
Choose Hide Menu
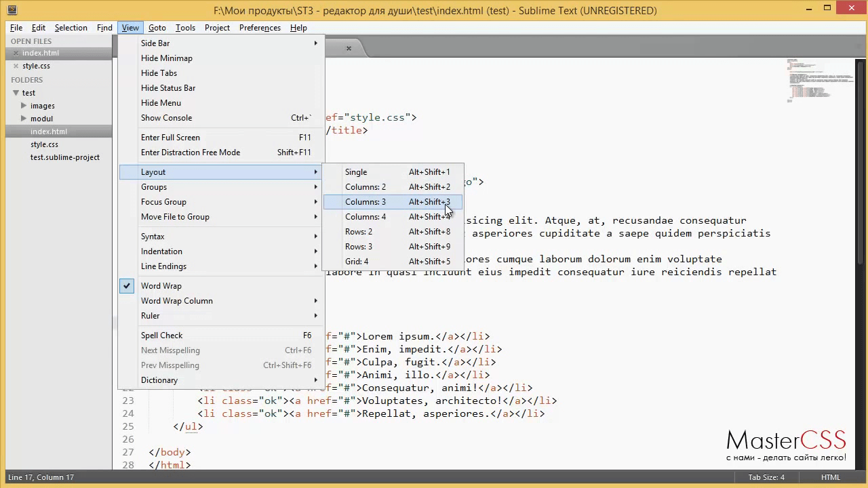(x=222, y=103)
